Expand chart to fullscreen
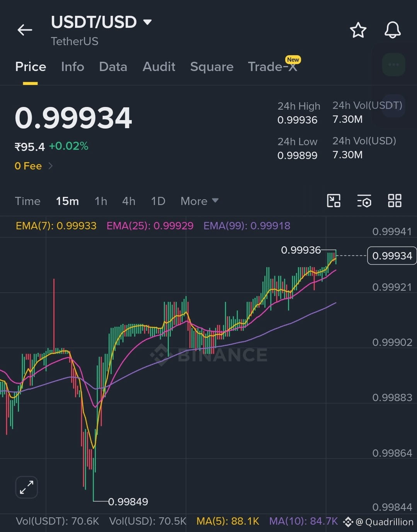The height and width of the screenshot is (532, 417). point(26,487)
